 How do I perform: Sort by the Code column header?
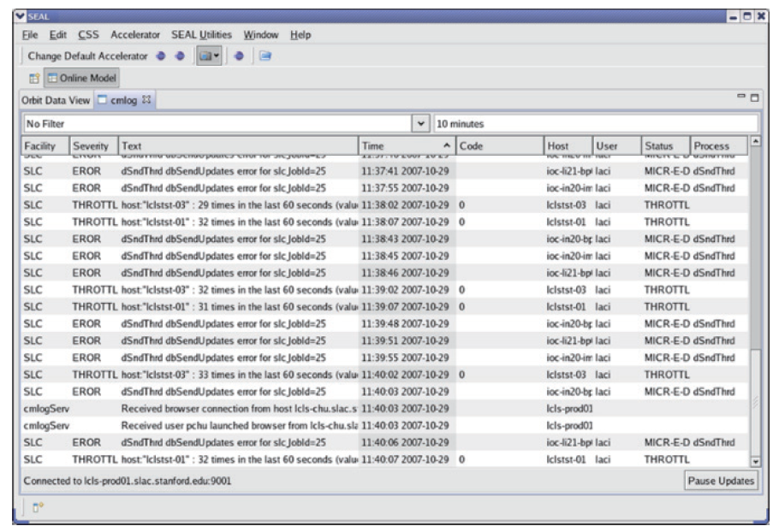pos(499,145)
